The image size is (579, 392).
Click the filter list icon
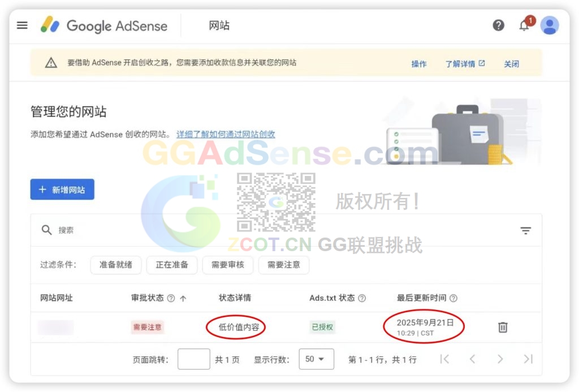pyautogui.click(x=525, y=230)
